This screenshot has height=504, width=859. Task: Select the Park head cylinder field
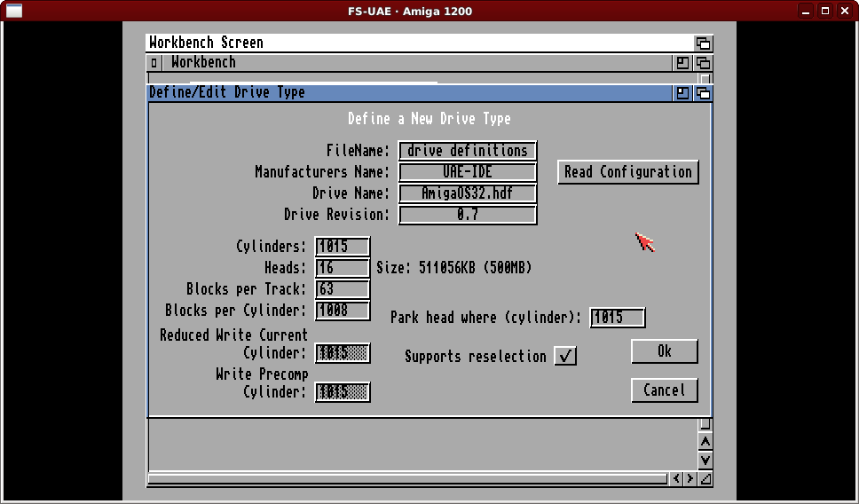[x=618, y=318]
